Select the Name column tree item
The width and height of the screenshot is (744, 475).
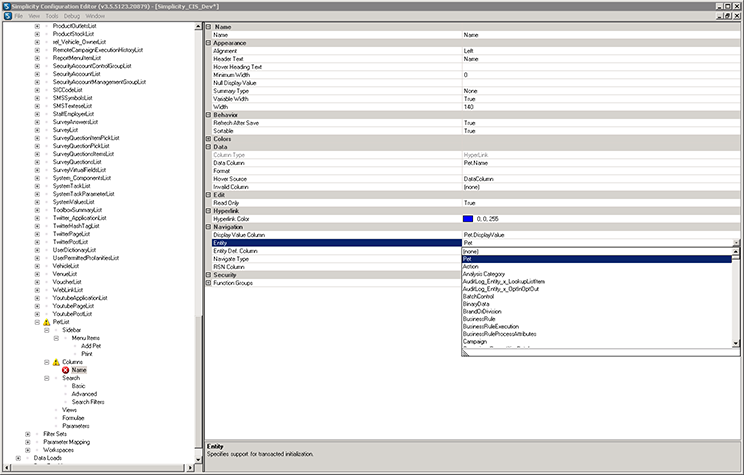[x=79, y=370]
